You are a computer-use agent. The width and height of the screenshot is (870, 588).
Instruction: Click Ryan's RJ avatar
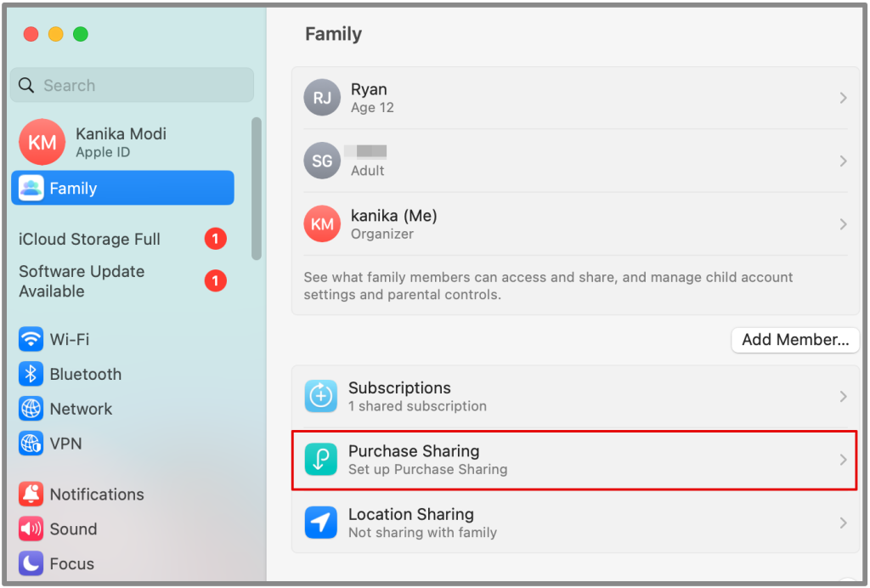322,98
